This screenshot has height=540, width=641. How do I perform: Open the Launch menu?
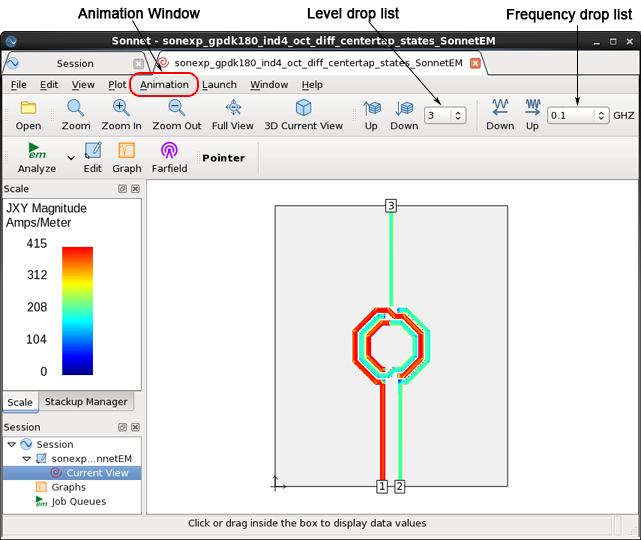click(219, 85)
